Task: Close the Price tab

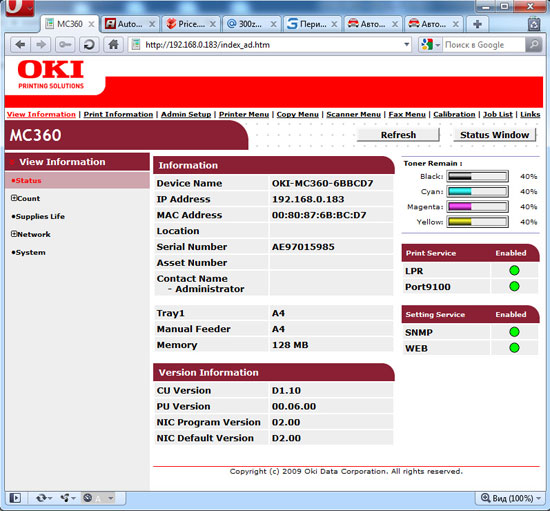Action: (213, 24)
